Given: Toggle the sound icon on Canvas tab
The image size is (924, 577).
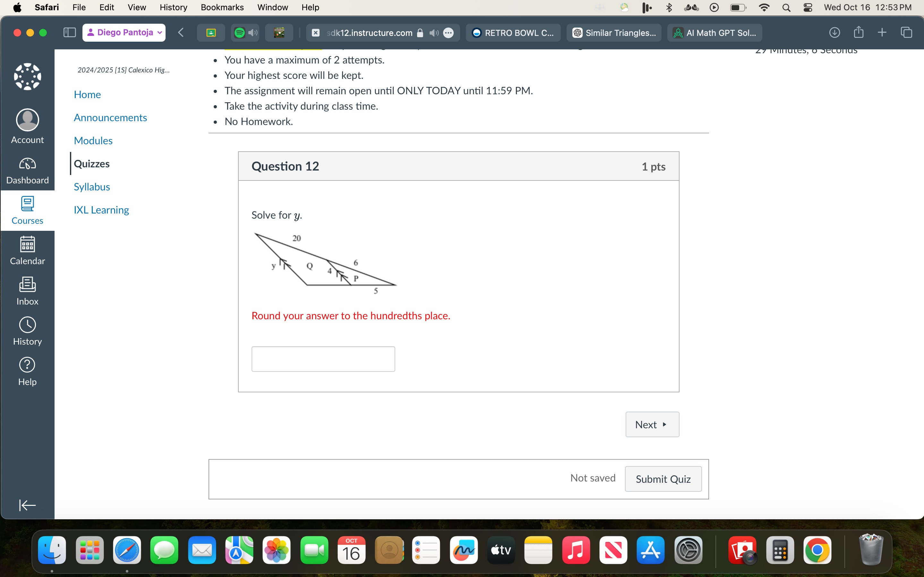Looking at the screenshot, I should [434, 33].
